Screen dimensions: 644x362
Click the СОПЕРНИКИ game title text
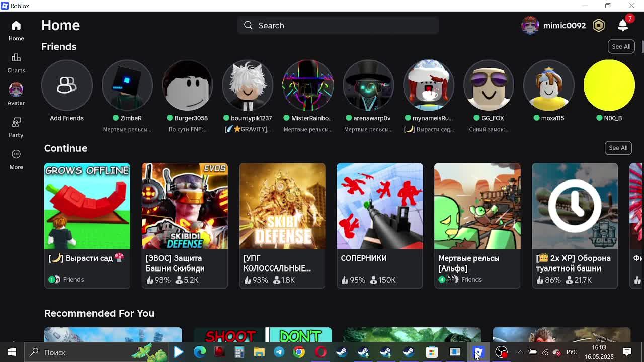[364, 258]
